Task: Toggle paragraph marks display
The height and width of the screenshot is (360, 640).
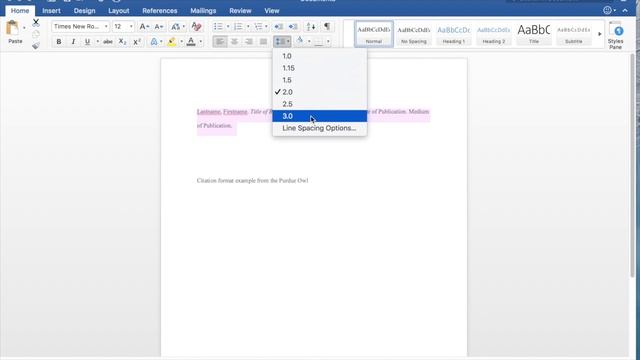Action: (x=327, y=27)
